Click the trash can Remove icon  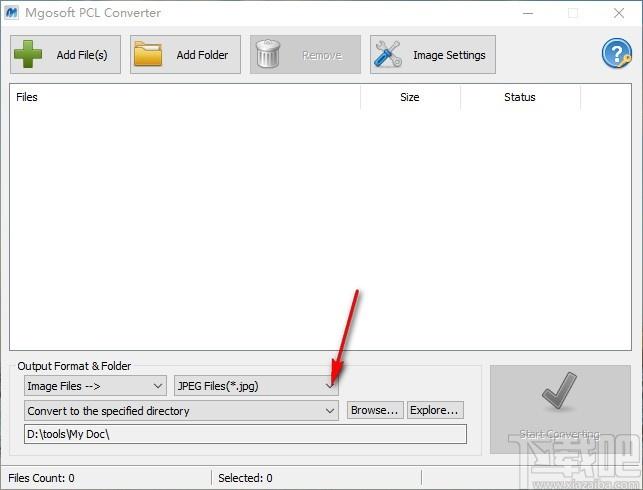(x=268, y=54)
